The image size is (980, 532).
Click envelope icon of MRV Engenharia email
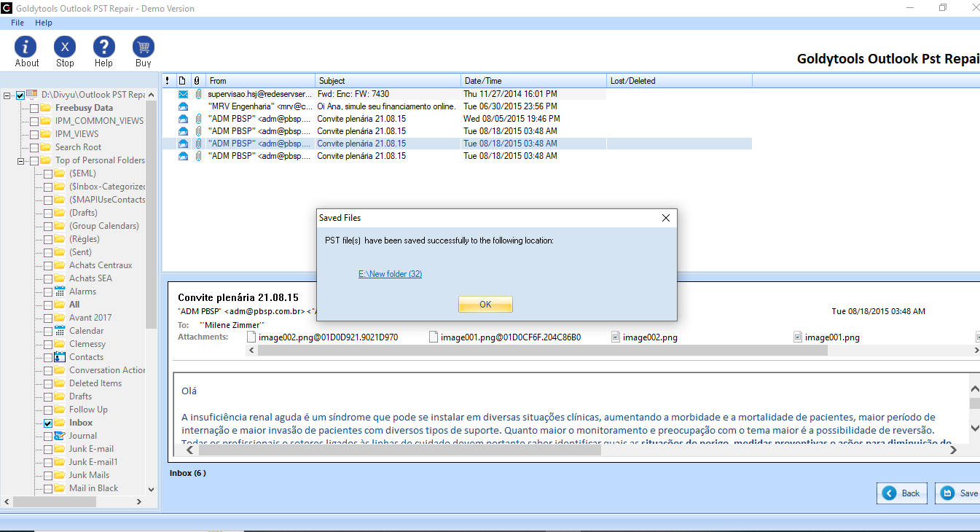tap(183, 106)
